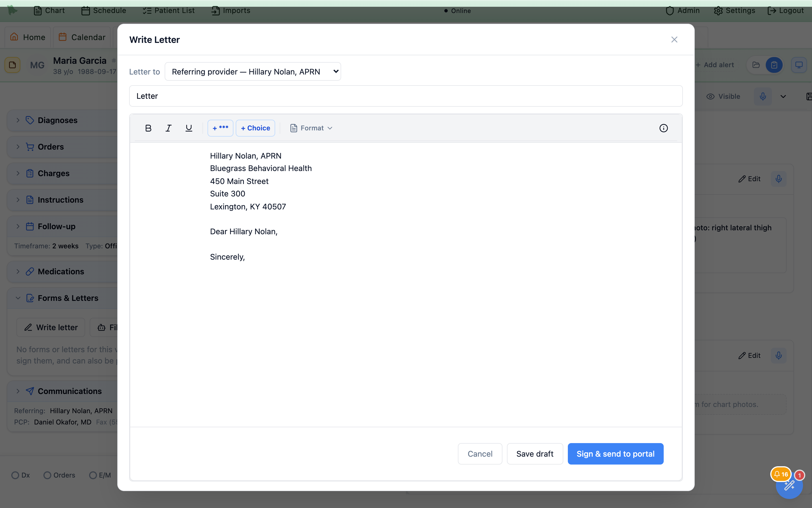Select the E/M radio option
Screen dimensions: 812x508
pyautogui.click(x=93, y=475)
